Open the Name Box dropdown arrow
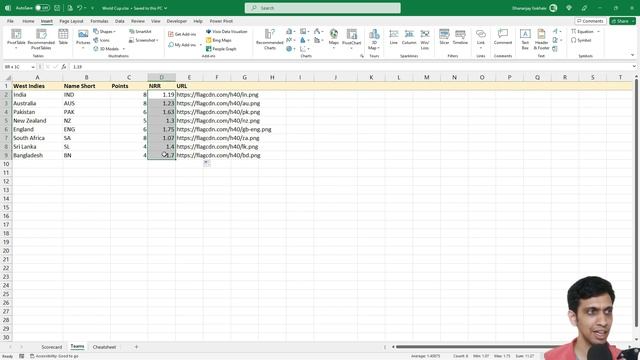 click(33, 67)
